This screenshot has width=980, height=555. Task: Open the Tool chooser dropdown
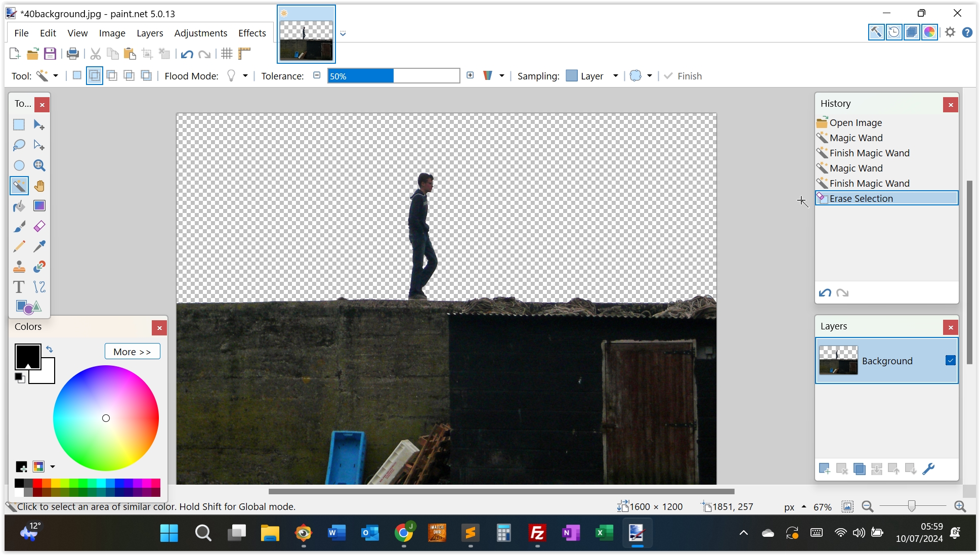(x=56, y=76)
